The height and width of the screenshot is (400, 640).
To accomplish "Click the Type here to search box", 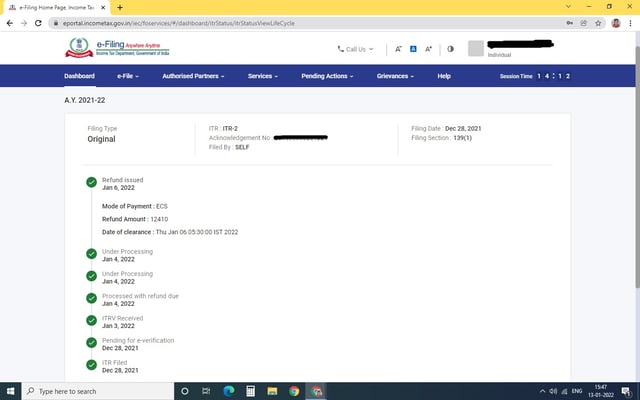I will tap(98, 391).
